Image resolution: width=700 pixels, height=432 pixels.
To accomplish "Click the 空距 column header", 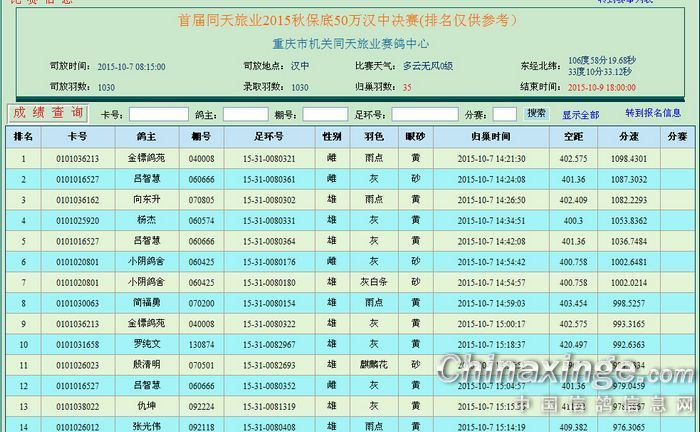I will click(573, 136).
